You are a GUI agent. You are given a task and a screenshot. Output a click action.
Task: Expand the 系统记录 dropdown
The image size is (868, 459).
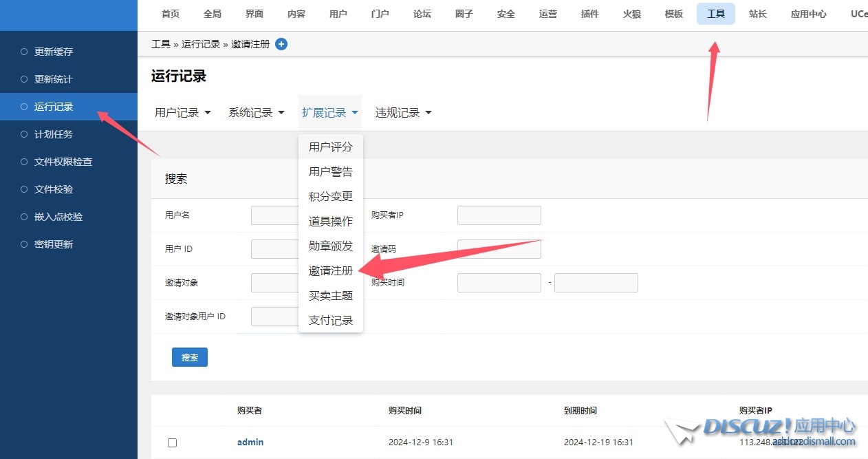pos(257,113)
